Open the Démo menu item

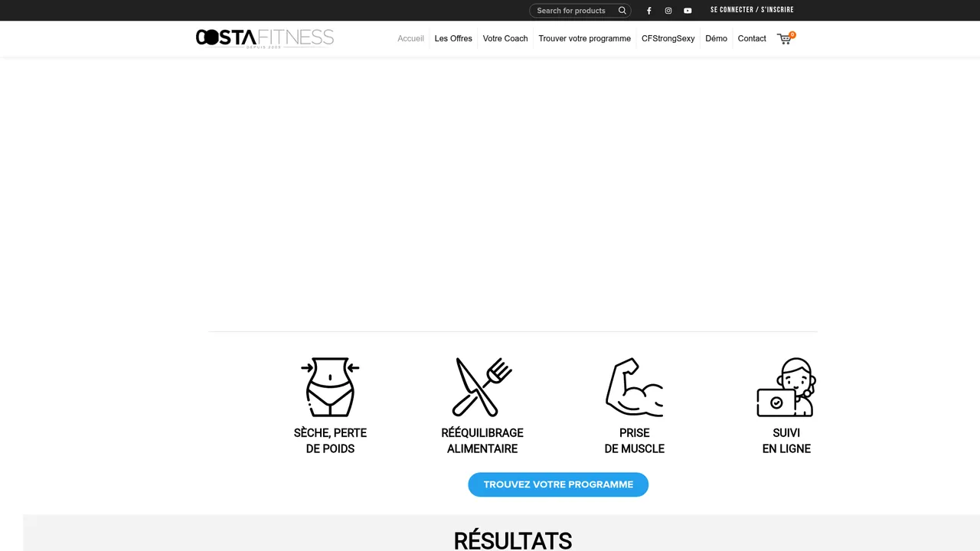[716, 38]
